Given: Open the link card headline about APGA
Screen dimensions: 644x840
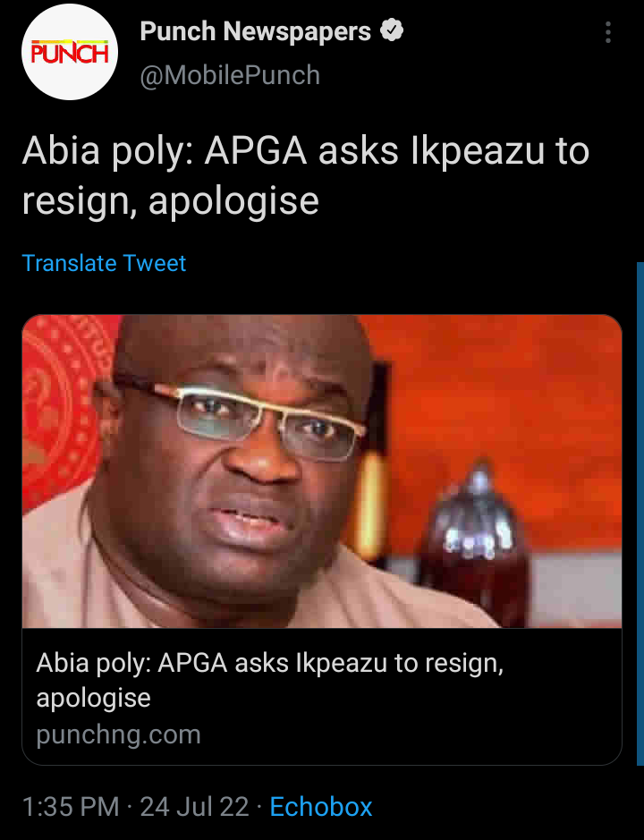Looking at the screenshot, I should [270, 679].
